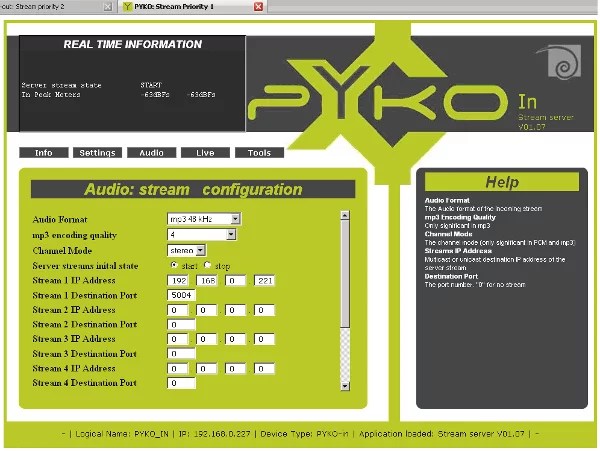Open the Tools page
Image resolution: width=600 pixels, height=451 pixels.
[259, 153]
